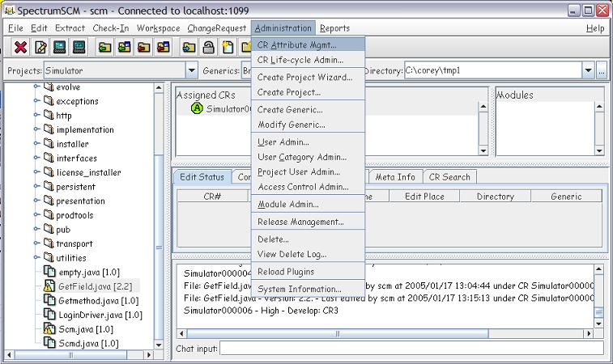Expand the http folder node
The width and height of the screenshot is (613, 364).
point(36,115)
